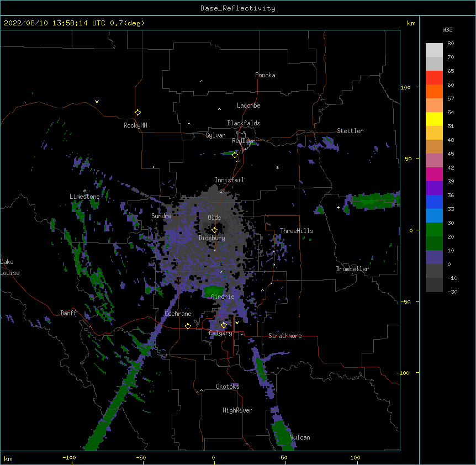Click the RedDeer city label
Viewport: 476px width, 465px height.
(x=243, y=141)
